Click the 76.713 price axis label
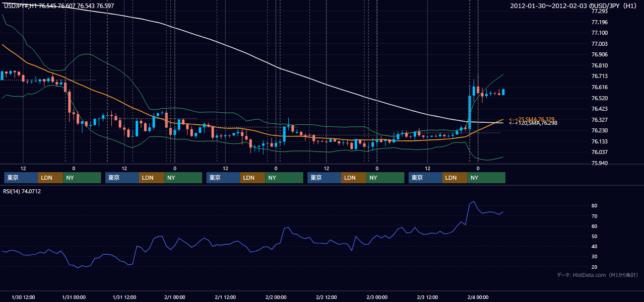Viewport: 644px width, 302px height. (x=599, y=76)
